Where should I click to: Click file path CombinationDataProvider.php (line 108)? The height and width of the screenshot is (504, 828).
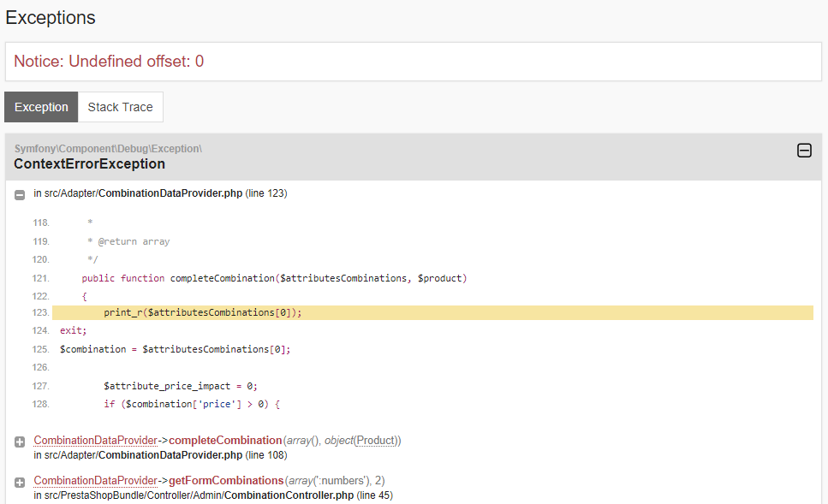(160, 455)
